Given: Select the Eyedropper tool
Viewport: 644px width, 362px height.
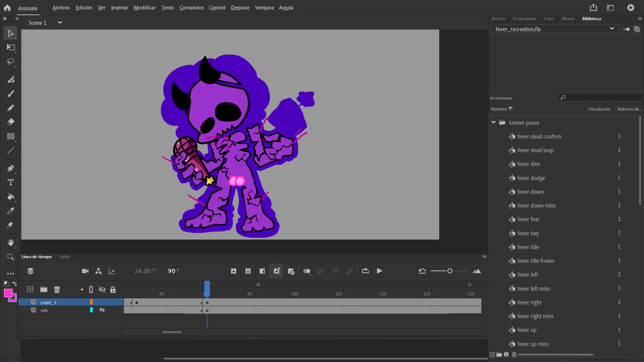Looking at the screenshot, I should 11,211.
